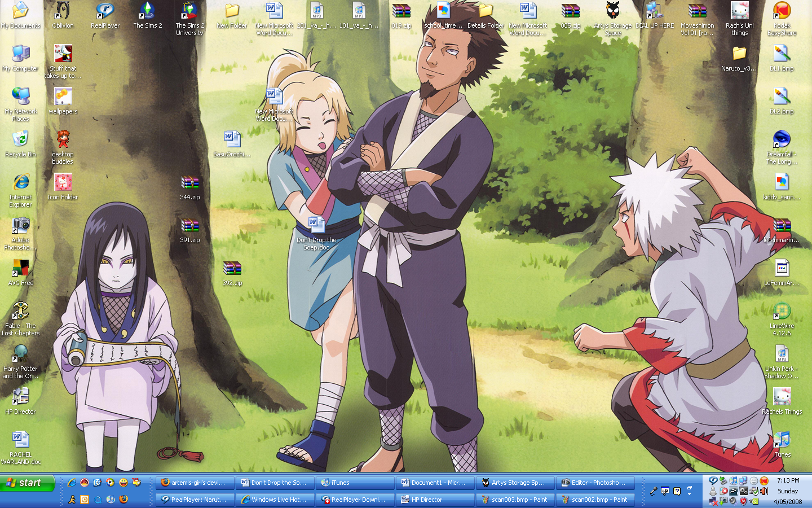Switch to Artys Storage Sp taskbar window
Viewport: 812px width, 508px height.
coord(515,483)
